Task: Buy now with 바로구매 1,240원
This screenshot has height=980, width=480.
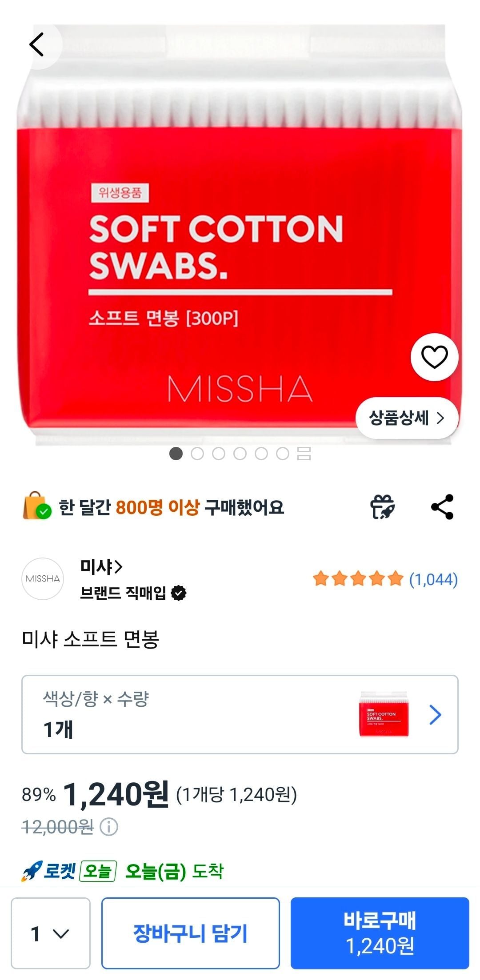Action: click(380, 933)
